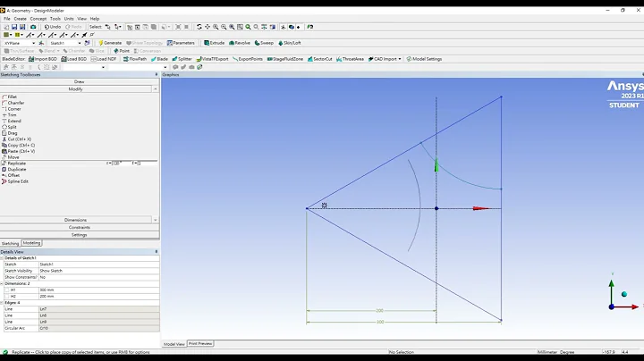Click the Undo button
The image size is (644, 361).
pyautogui.click(x=53, y=27)
